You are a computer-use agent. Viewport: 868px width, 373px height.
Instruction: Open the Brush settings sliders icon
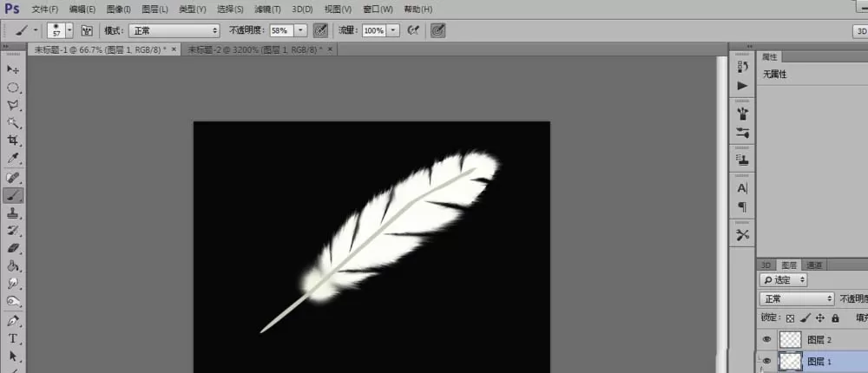coord(742,133)
